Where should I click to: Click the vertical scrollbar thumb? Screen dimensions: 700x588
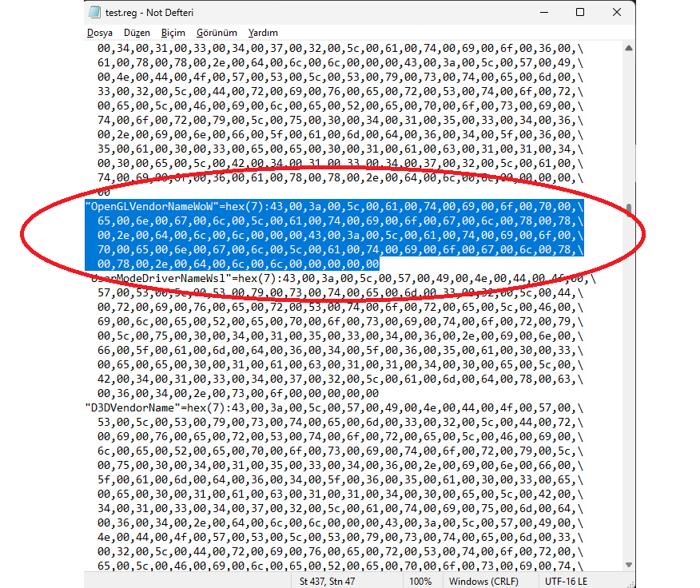pyautogui.click(x=629, y=210)
